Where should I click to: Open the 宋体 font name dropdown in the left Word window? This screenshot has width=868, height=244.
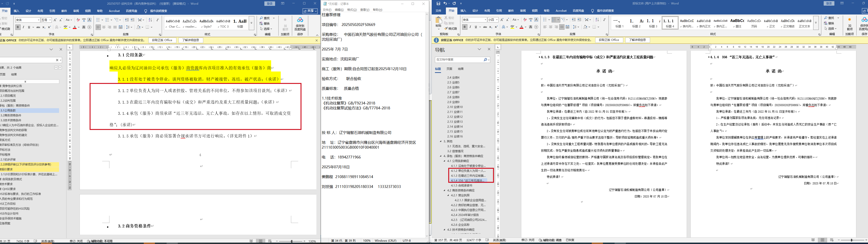click(x=39, y=20)
